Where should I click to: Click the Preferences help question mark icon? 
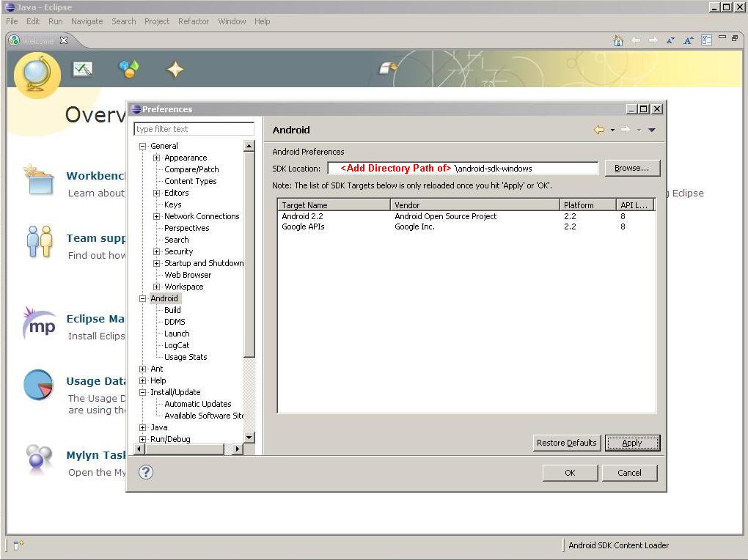(x=146, y=472)
